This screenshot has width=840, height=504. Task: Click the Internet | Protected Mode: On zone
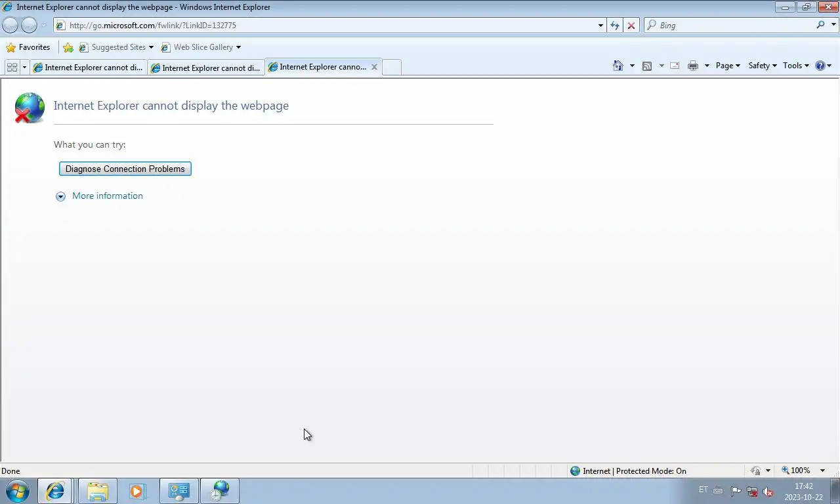pos(628,471)
